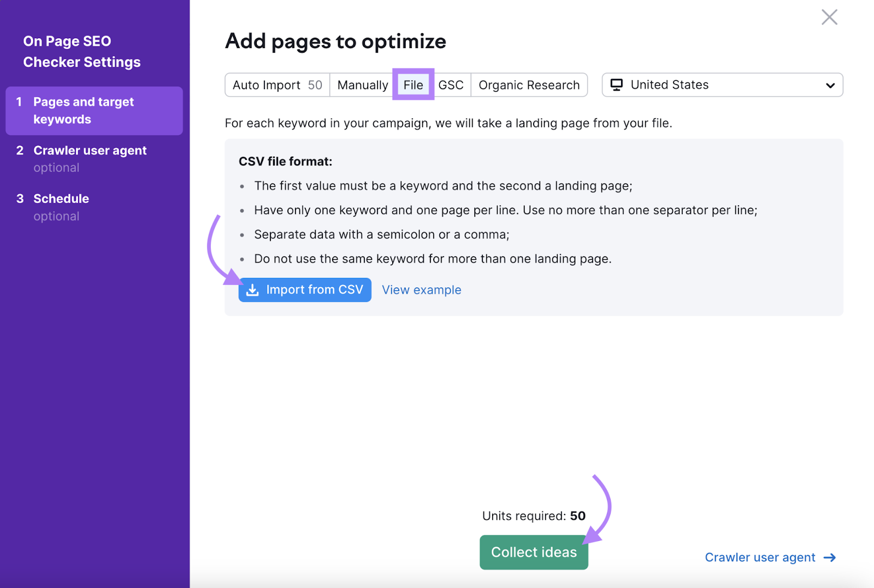
Task: Click the Import from CSV button
Action: [304, 289]
